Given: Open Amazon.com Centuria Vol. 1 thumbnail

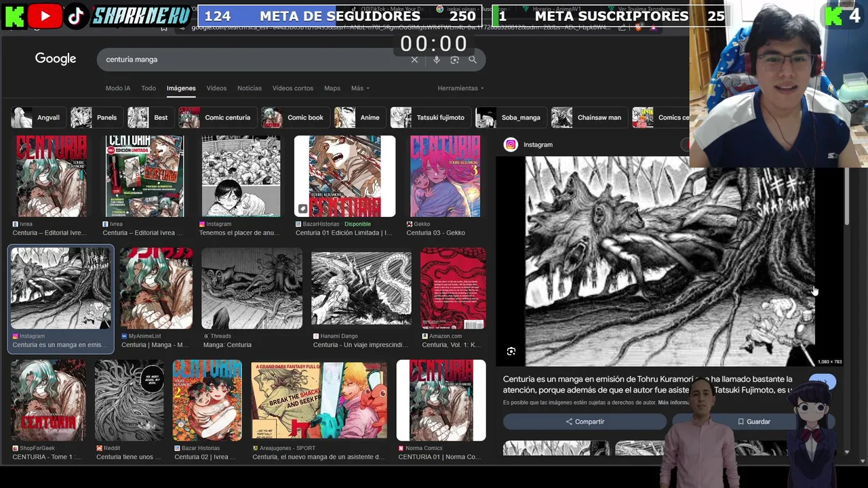Looking at the screenshot, I should 453,288.
